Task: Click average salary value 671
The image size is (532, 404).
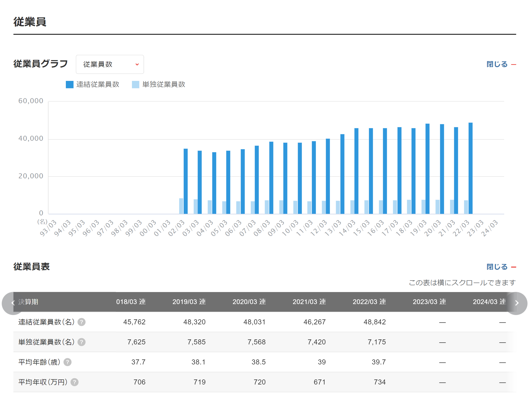Action: [320, 382]
